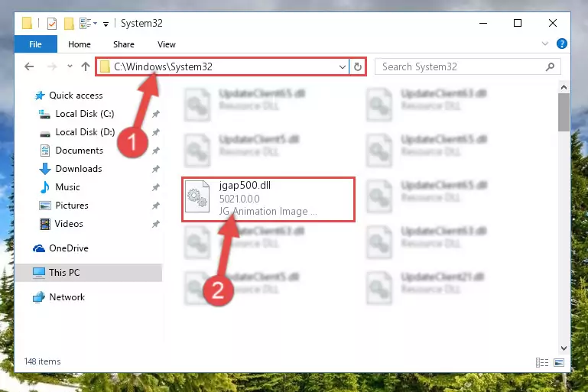Screen dimensions: 588x392
Task: Click the search magnifier icon
Action: [x=550, y=66]
